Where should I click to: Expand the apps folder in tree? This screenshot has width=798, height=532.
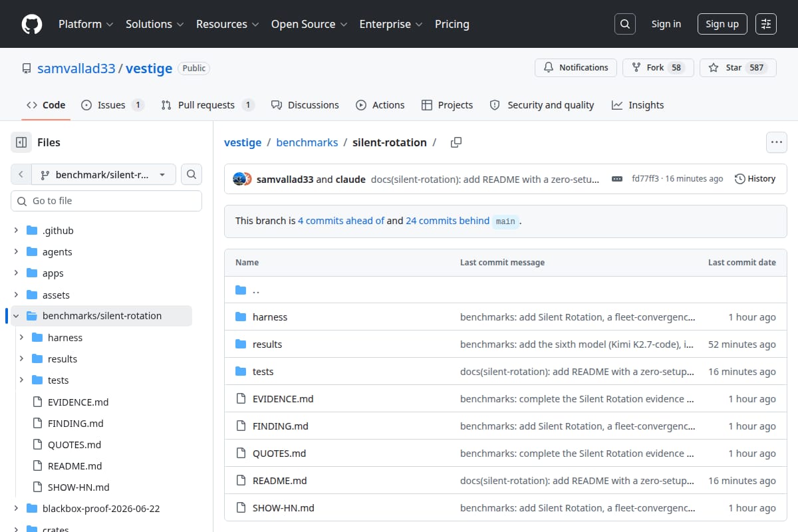16,273
